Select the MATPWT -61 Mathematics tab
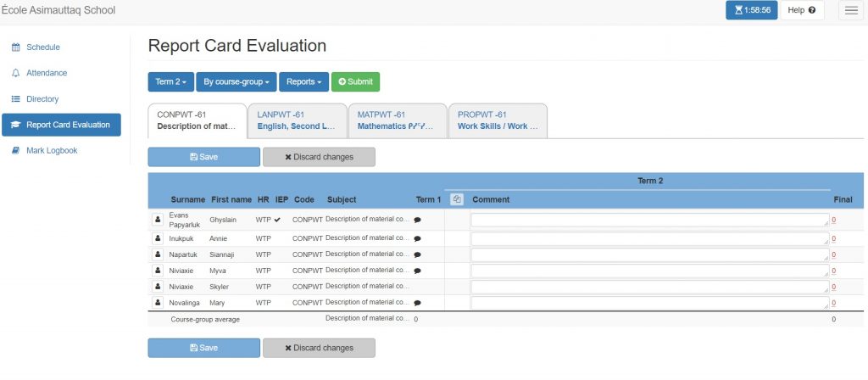Image resolution: width=868 pixels, height=380 pixels. tap(397, 120)
